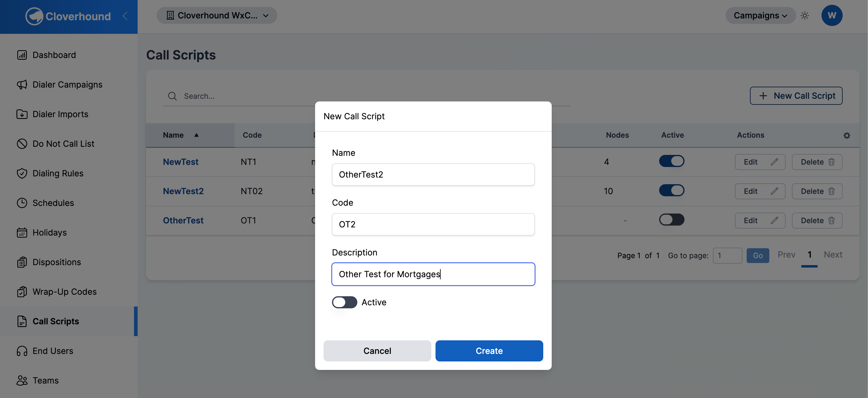The image size is (868, 398).
Task: Click the search magnifier icon
Action: pos(172,96)
